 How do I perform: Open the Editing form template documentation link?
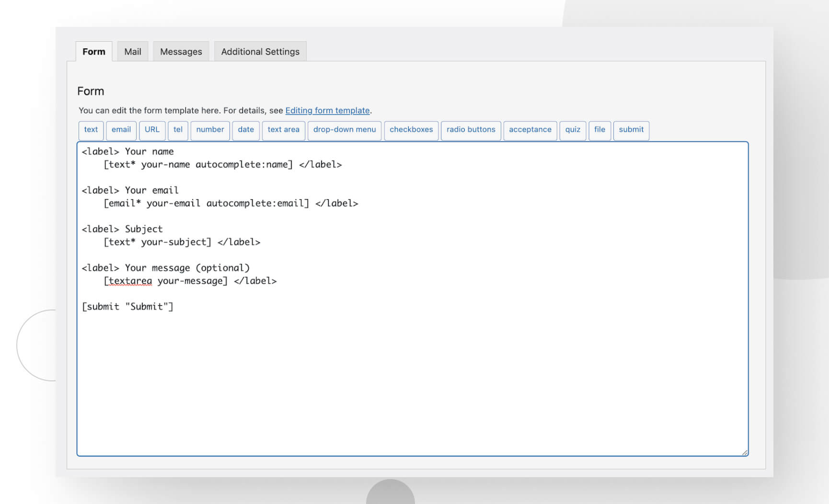point(328,110)
